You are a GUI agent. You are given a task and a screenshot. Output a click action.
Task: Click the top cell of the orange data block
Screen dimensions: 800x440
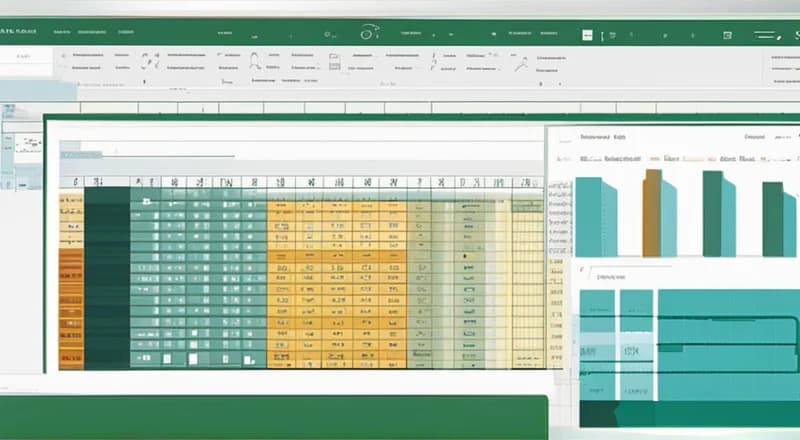(71, 201)
